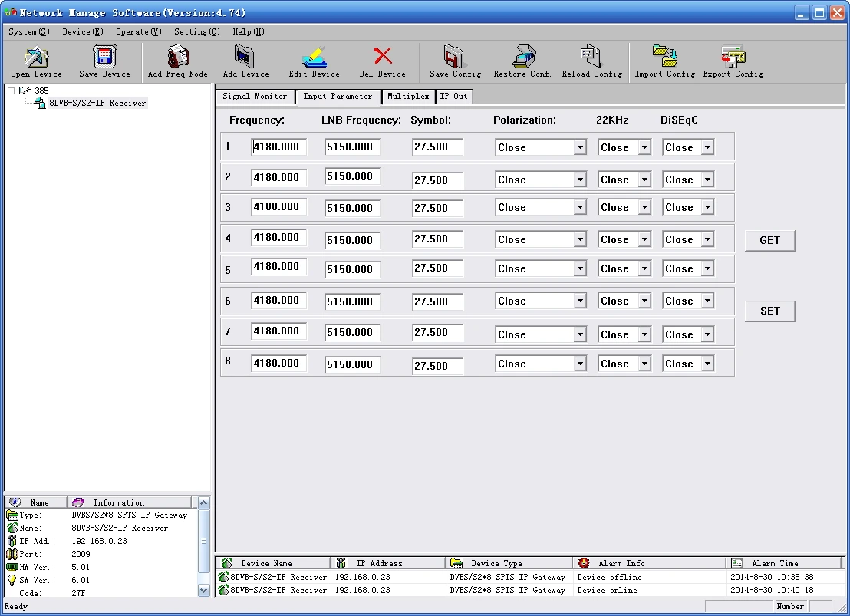Open the Setting(C) menu
The height and width of the screenshot is (616, 850).
pyautogui.click(x=197, y=31)
